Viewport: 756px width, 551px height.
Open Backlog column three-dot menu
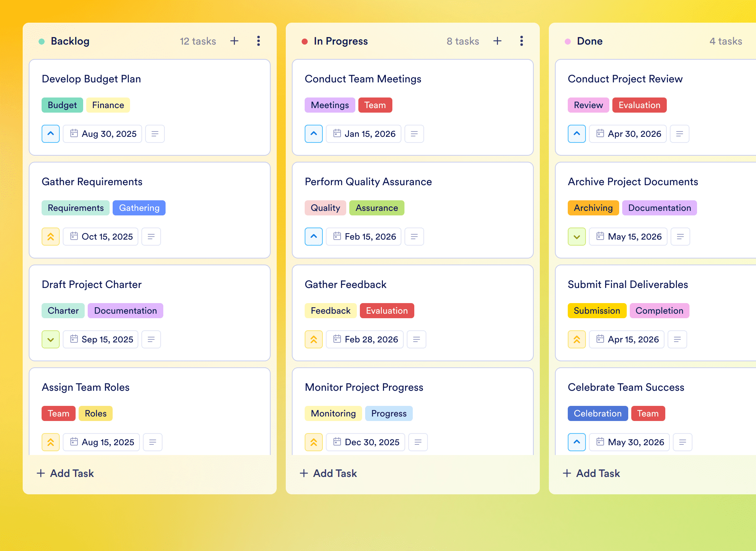coord(259,41)
